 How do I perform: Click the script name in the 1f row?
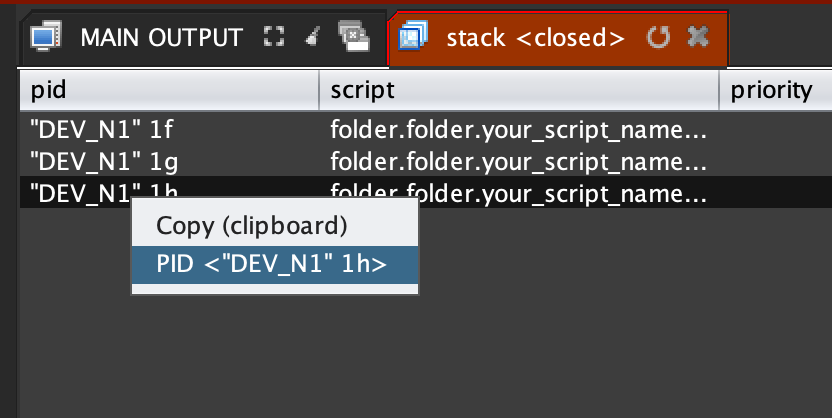[518, 129]
